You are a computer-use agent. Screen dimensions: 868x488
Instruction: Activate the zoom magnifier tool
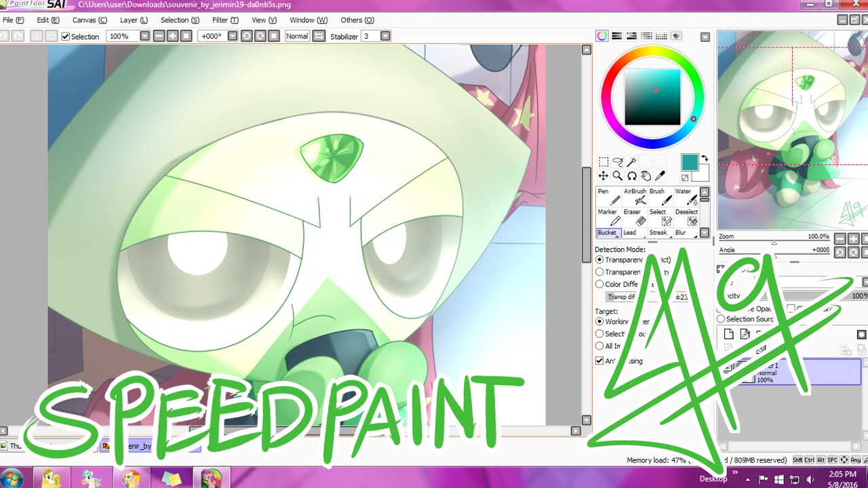pos(618,176)
